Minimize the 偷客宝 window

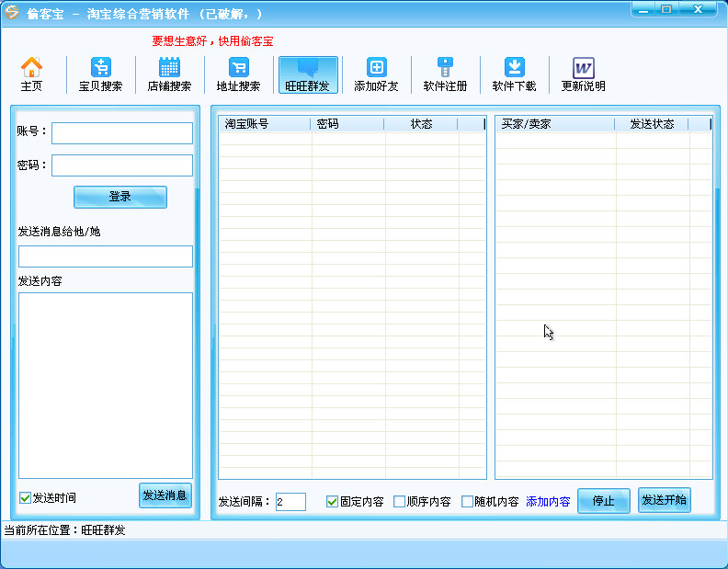pos(643,9)
